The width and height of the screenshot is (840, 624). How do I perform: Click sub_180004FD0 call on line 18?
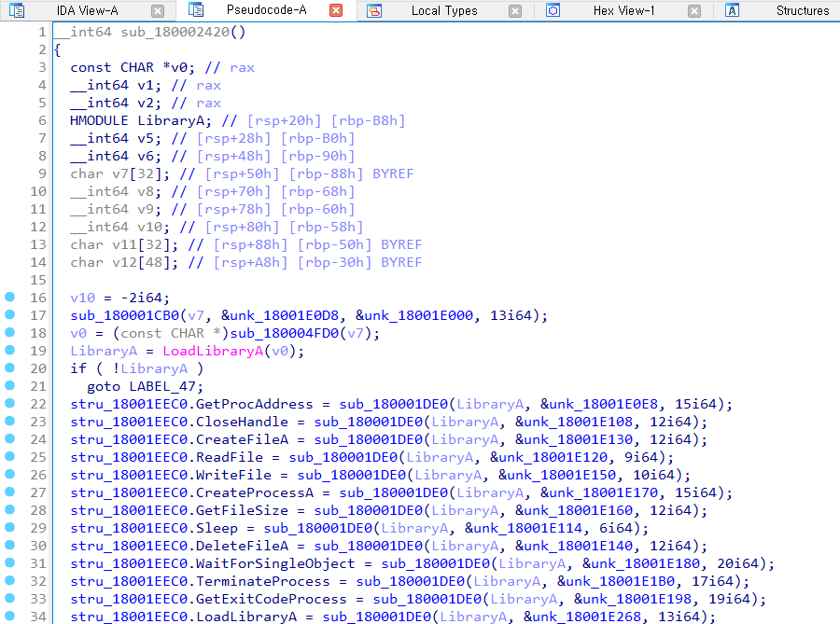[x=285, y=333]
